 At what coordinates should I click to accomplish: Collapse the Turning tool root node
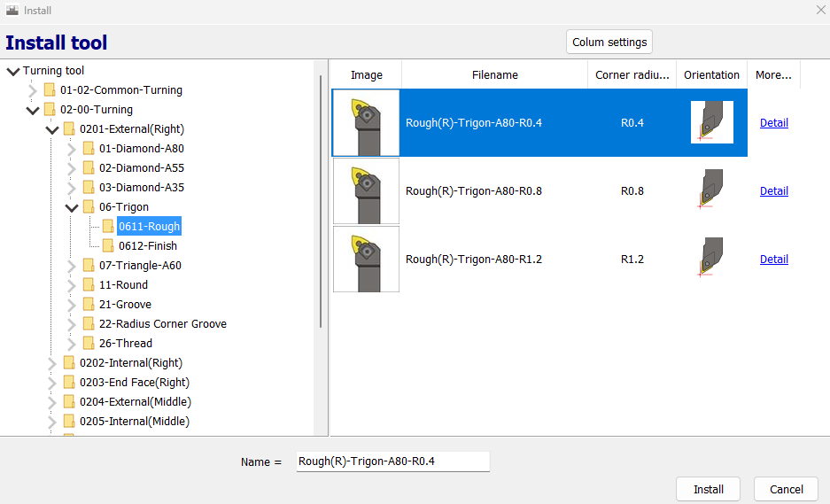[x=13, y=71]
